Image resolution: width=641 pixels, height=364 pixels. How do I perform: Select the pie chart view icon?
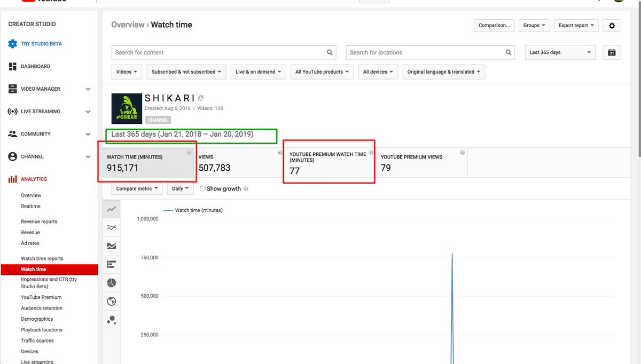point(111,283)
